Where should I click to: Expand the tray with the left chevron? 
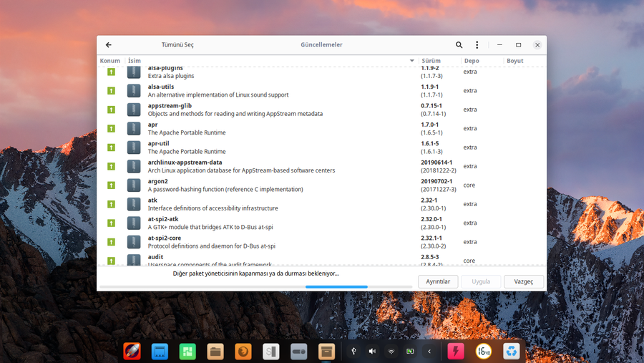pos(429,351)
